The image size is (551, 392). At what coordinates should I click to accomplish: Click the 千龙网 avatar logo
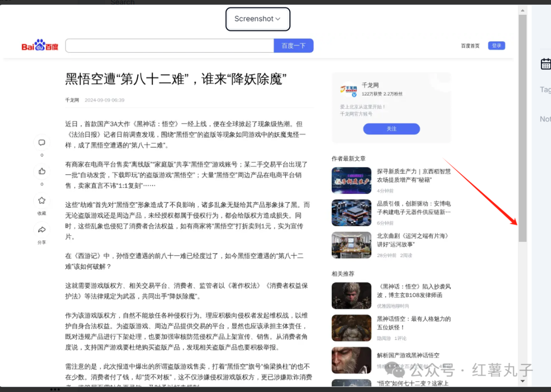[348, 89]
